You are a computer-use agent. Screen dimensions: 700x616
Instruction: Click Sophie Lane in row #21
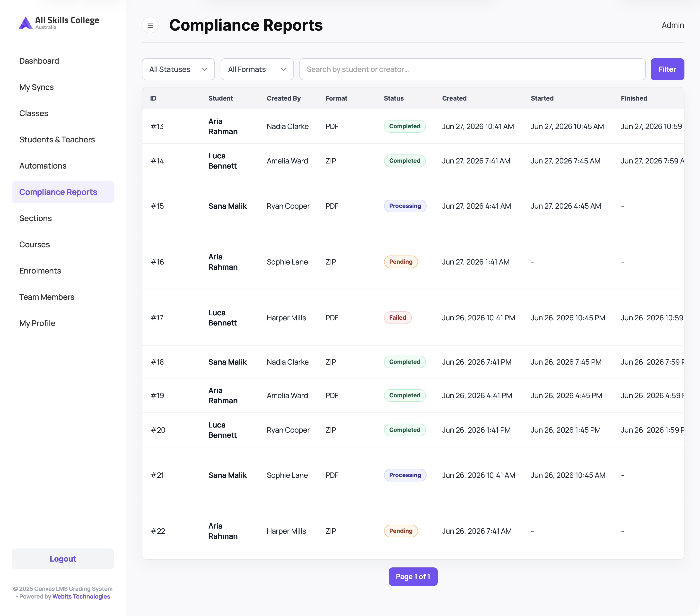click(x=287, y=475)
